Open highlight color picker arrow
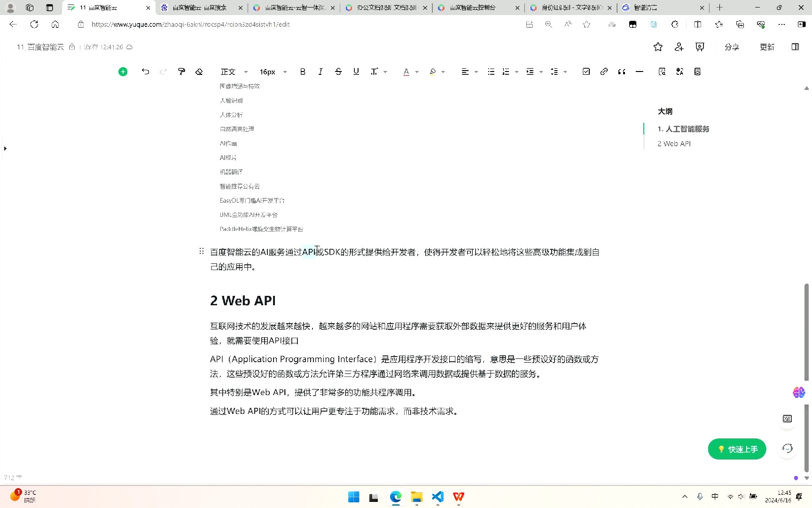This screenshot has width=812, height=508. [443, 72]
